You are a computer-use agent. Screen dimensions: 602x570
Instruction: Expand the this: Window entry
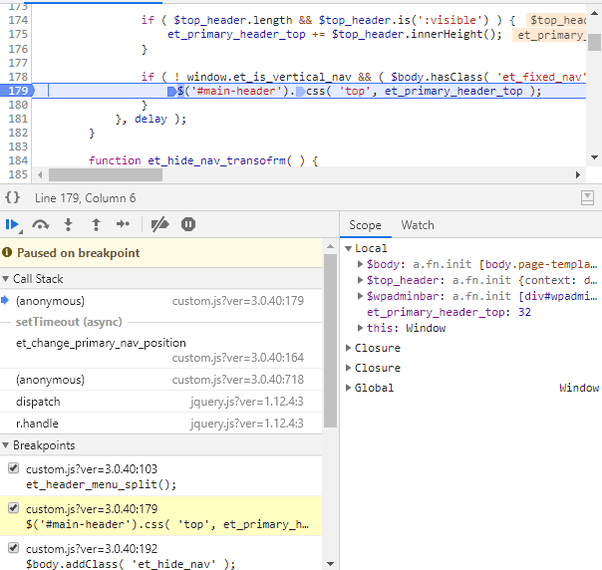(x=360, y=328)
